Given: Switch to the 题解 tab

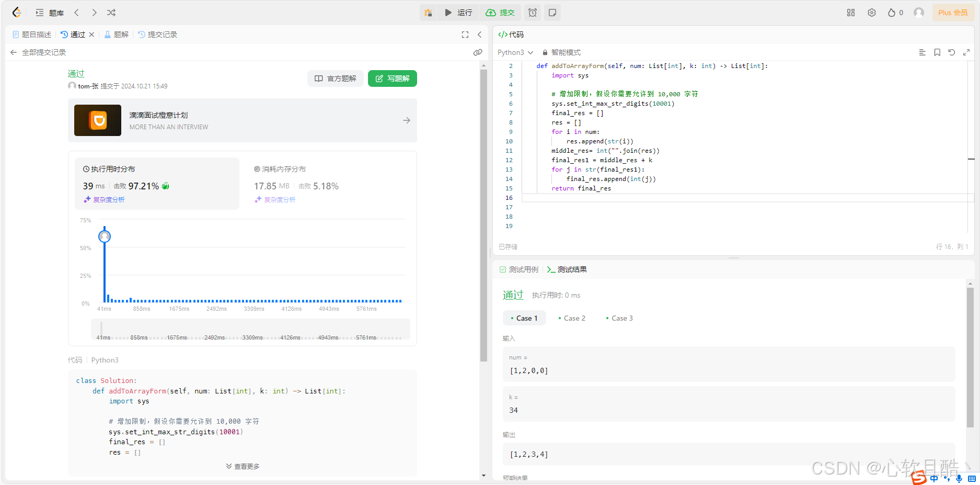Looking at the screenshot, I should (x=116, y=34).
